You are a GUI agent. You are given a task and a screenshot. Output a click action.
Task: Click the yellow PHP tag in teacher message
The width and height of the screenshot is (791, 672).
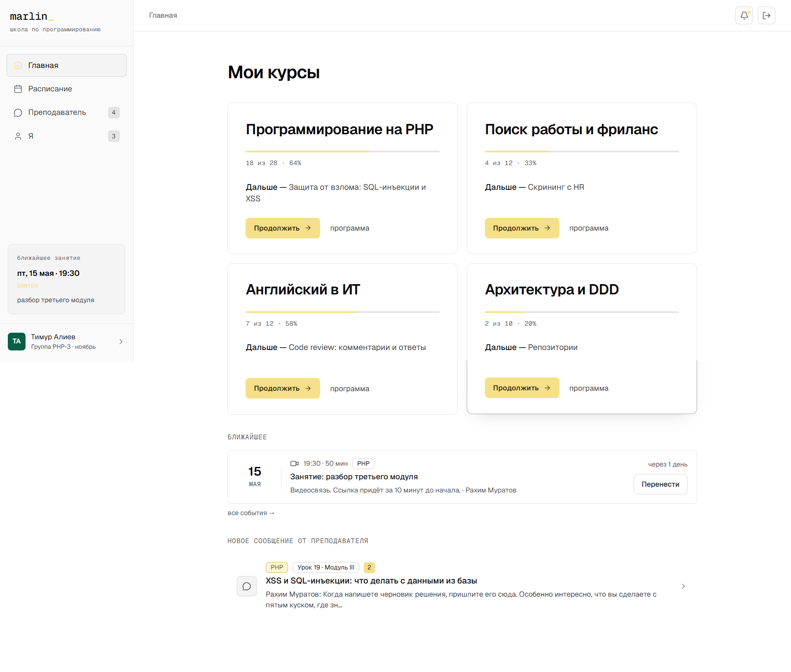coord(277,567)
